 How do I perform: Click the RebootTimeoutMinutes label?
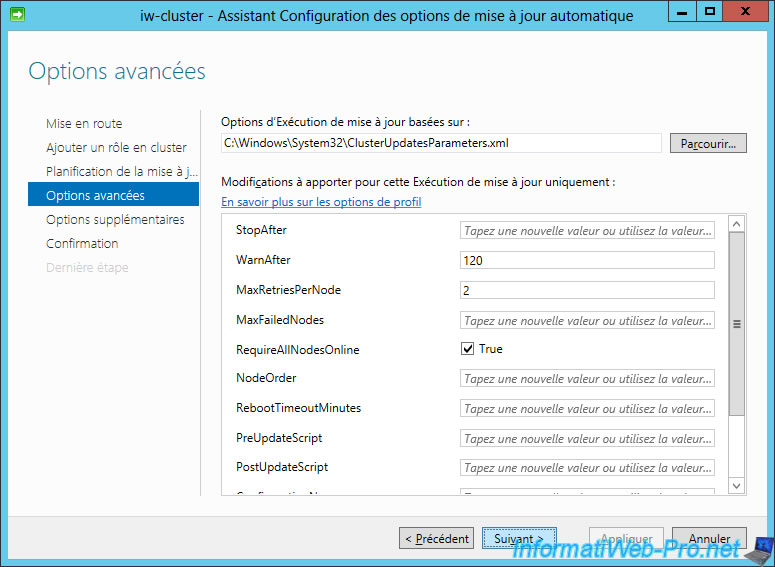(x=299, y=408)
